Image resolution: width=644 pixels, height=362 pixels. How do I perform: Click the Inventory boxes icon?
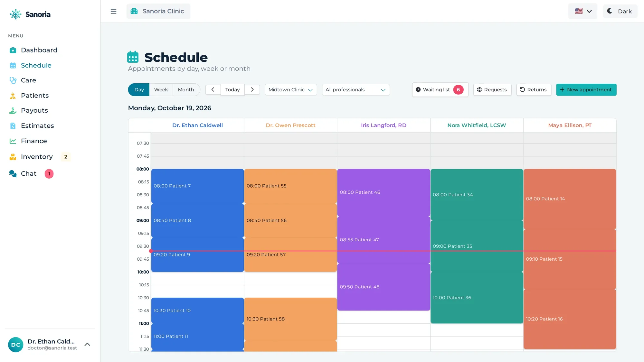(13, 157)
